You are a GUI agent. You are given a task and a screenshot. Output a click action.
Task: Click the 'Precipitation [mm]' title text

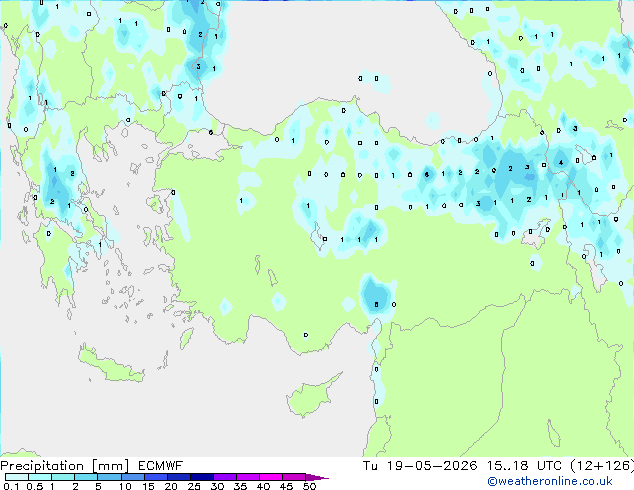coord(65,466)
